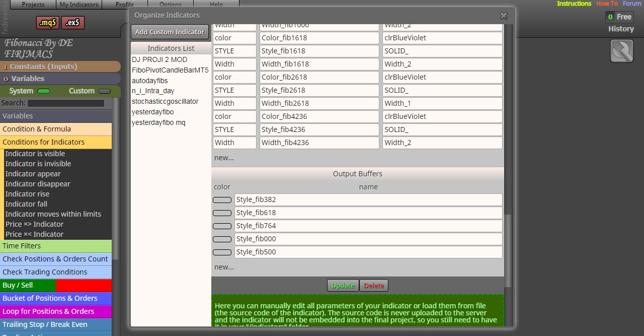Edit the Color_fib1618 name field
644x336 pixels.
(x=319, y=38)
